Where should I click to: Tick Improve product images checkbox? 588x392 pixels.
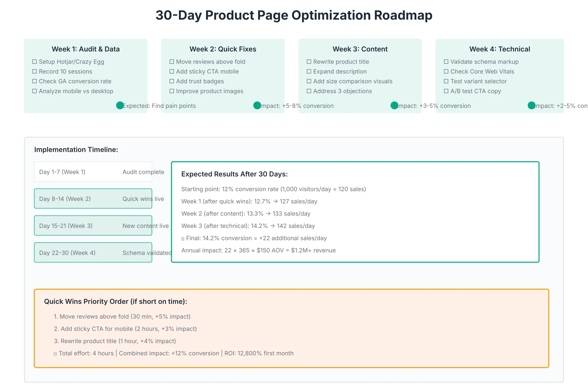pyautogui.click(x=172, y=91)
